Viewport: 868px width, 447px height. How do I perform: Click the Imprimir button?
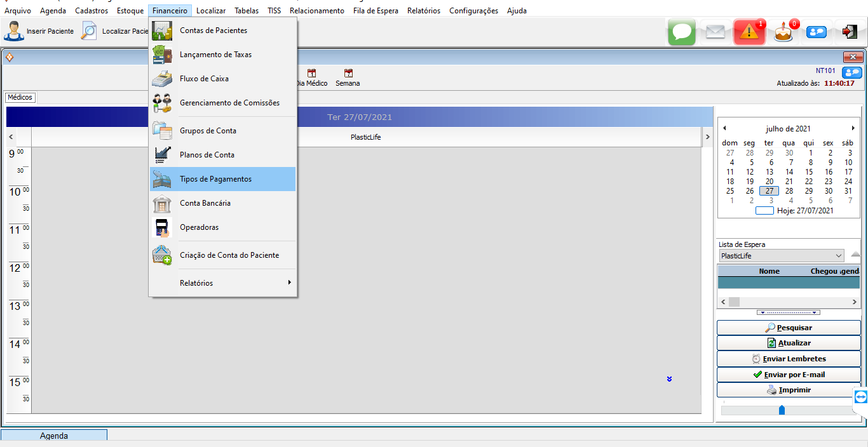789,390
